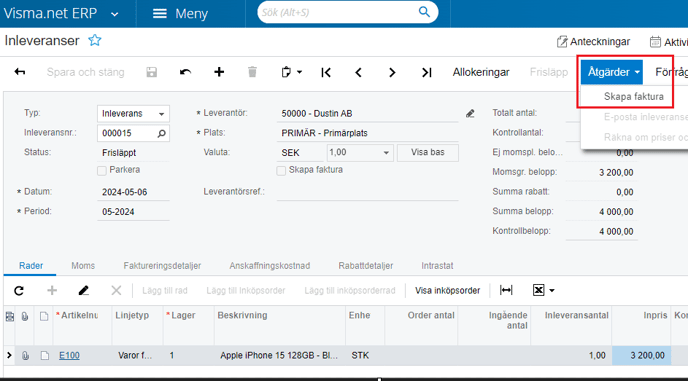The image size is (688, 381).
Task: Add a row with the grid plus icon
Action: coord(52,290)
